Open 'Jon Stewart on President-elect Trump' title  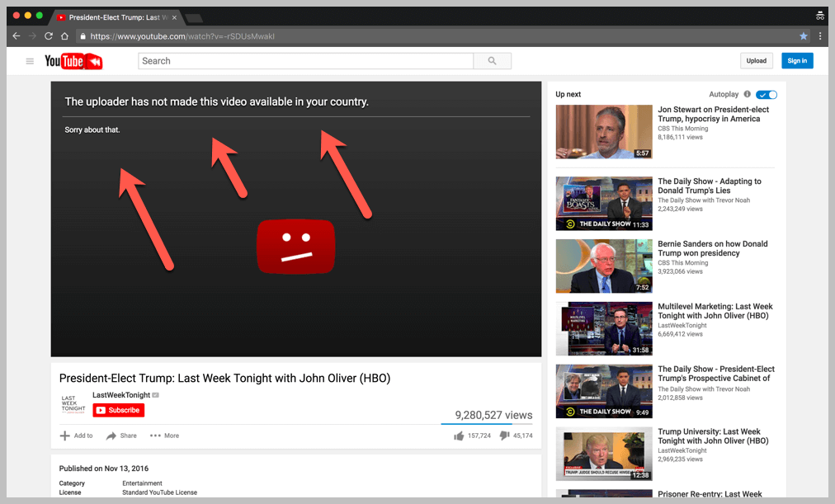(x=713, y=114)
